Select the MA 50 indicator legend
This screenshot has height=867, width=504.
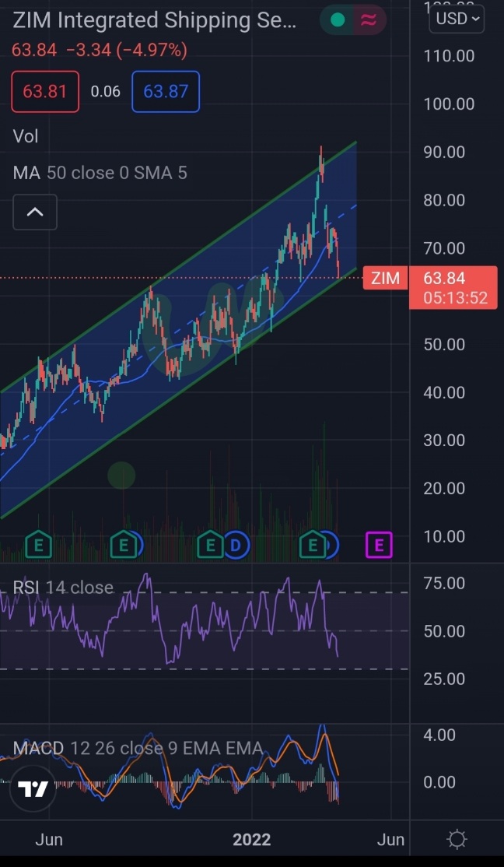(100, 173)
